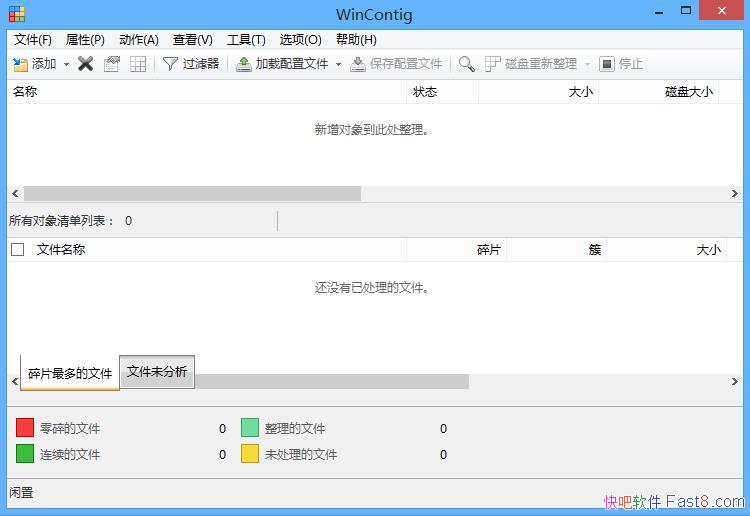Click the 所有对象清单列表 count label

pyautogui.click(x=71, y=221)
